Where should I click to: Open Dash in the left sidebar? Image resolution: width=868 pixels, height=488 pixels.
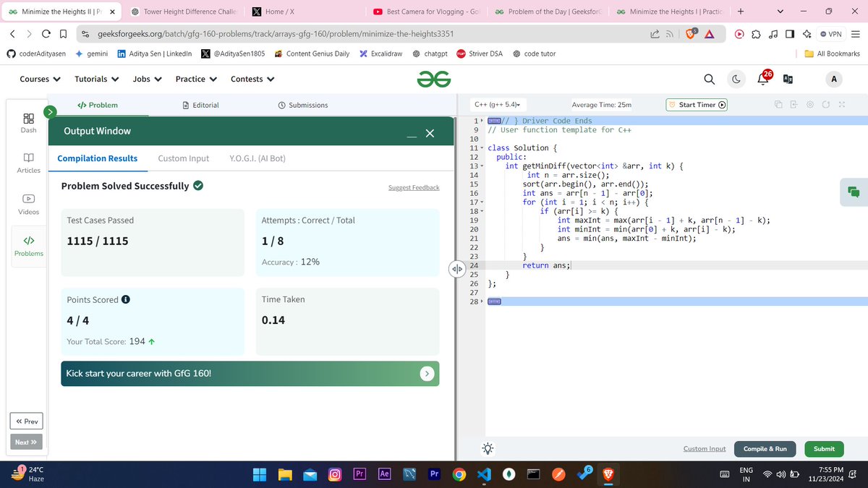click(28, 122)
